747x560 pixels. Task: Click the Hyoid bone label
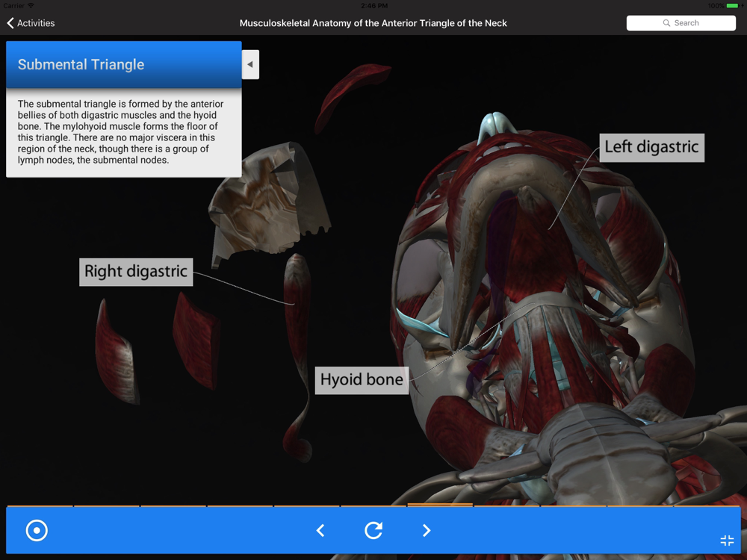pos(362,379)
